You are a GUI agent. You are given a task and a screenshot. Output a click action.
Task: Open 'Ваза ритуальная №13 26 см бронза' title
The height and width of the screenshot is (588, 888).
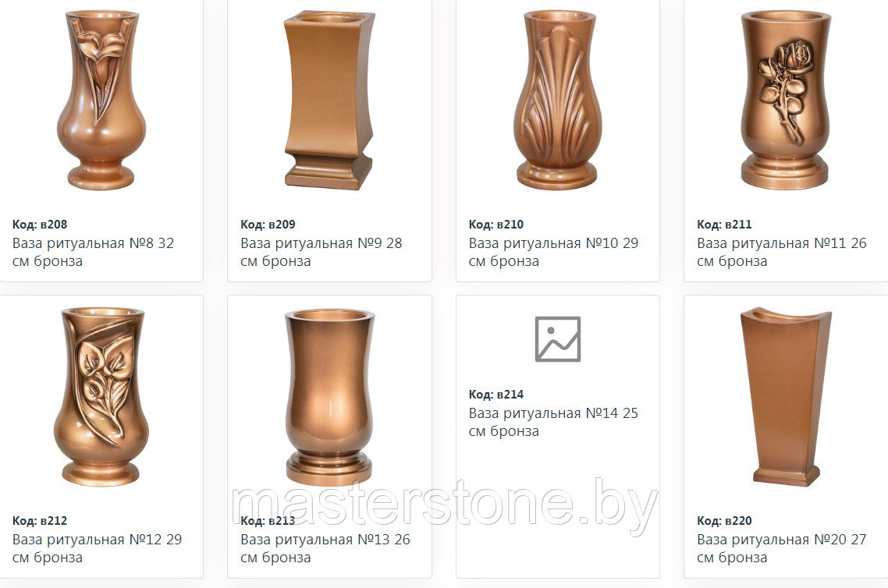click(x=325, y=548)
